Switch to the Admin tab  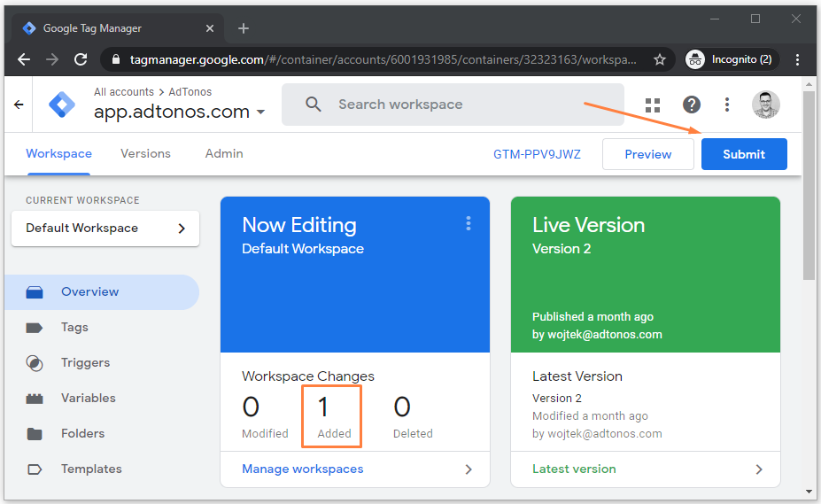[x=224, y=153]
